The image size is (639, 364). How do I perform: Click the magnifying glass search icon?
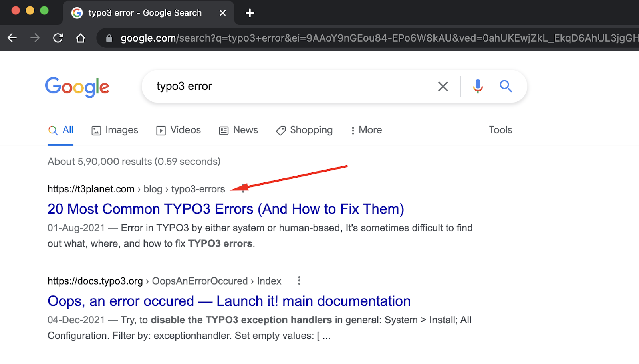tap(506, 86)
